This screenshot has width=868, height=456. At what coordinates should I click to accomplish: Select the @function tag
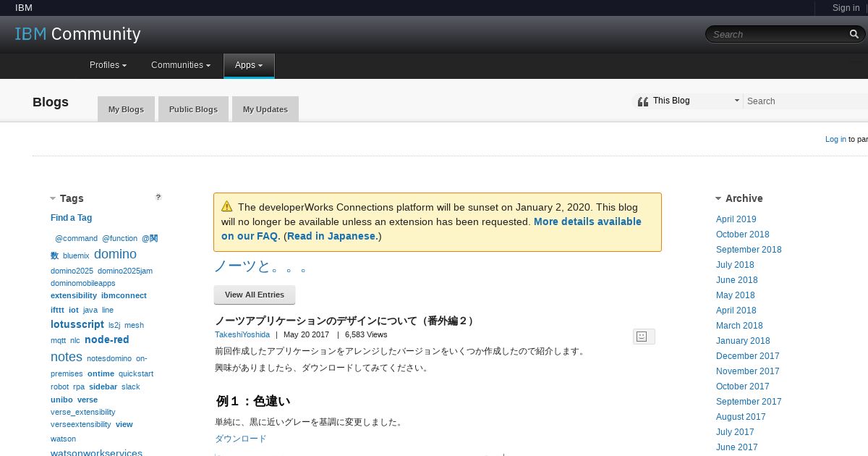[119, 238]
